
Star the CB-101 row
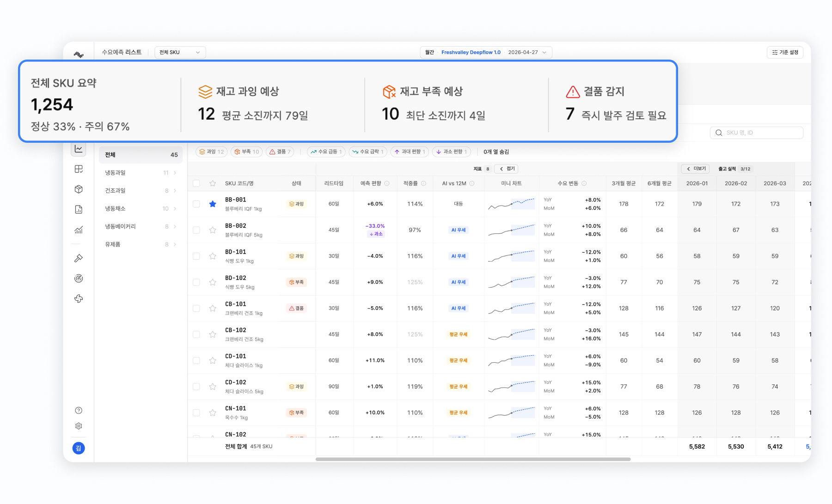pyautogui.click(x=213, y=308)
